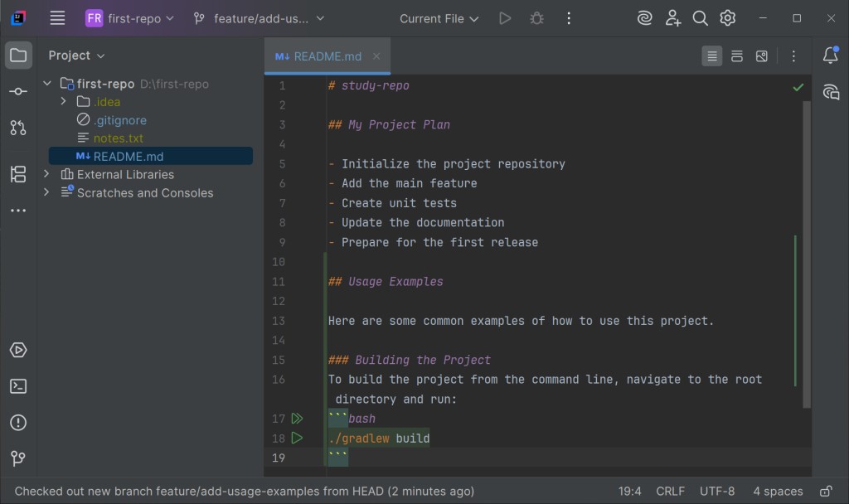The height and width of the screenshot is (504, 849).
Task: Click 'Create unit tests' list item
Action: [399, 203]
